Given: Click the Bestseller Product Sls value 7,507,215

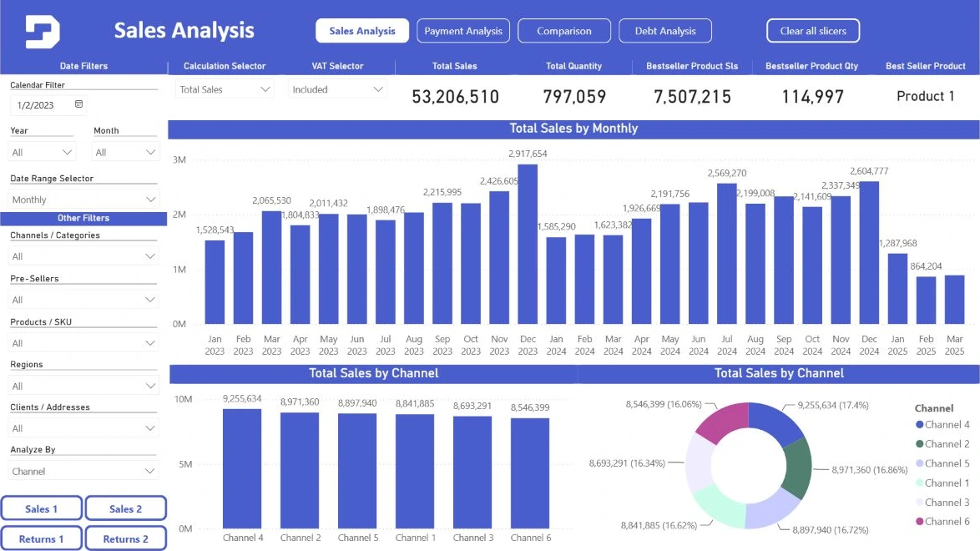Looking at the screenshot, I should 692,96.
